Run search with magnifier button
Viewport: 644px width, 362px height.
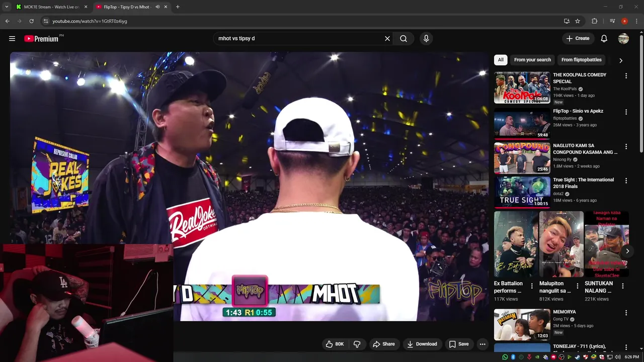[x=404, y=38]
